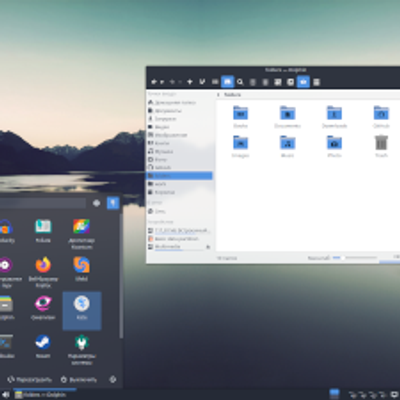Image resolution: width=400 pixels, height=400 pixels.
Task: Click the folders breadcrumb in location bar
Action: click(232, 95)
